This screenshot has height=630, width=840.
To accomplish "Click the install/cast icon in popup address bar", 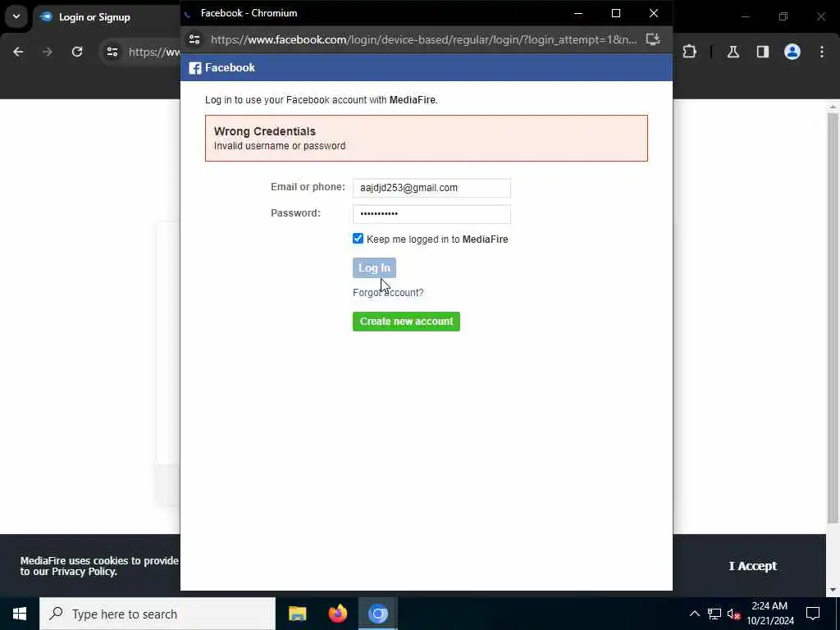I will click(652, 39).
